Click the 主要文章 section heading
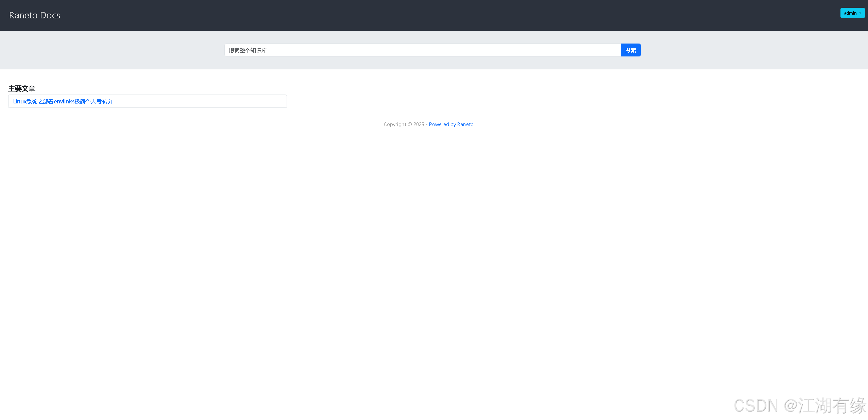Screen dimensions: 868x420 pyautogui.click(x=22, y=88)
